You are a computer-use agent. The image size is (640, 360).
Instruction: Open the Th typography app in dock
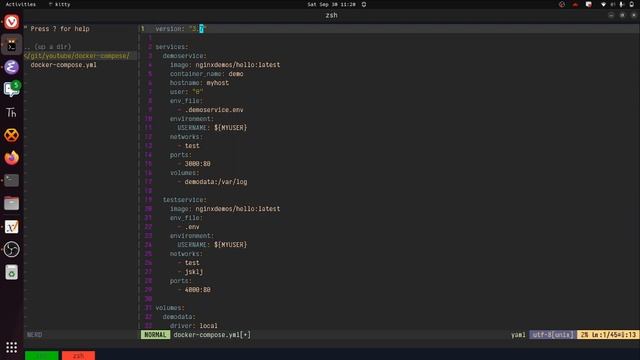(11, 112)
